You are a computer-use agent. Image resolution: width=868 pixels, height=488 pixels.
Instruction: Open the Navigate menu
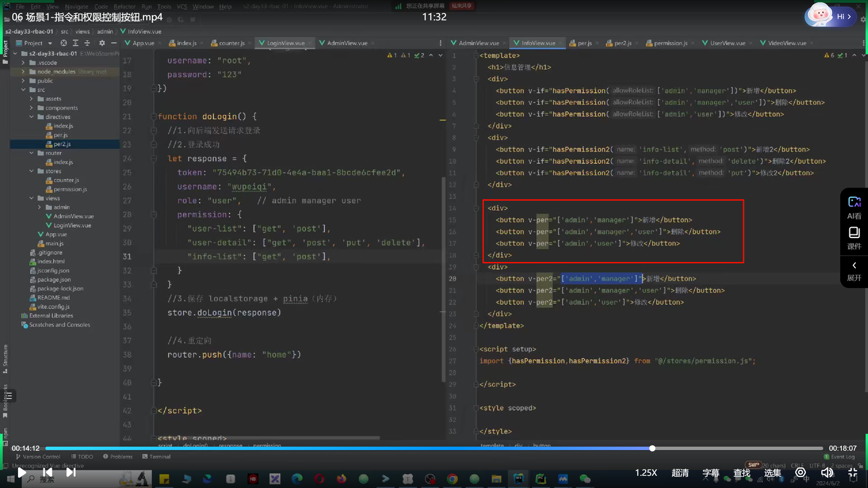(x=77, y=7)
